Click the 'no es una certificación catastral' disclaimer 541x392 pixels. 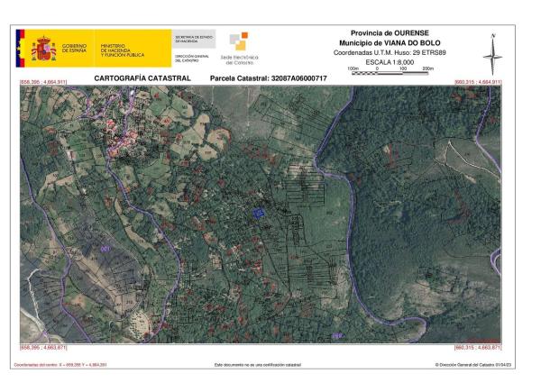(257, 365)
